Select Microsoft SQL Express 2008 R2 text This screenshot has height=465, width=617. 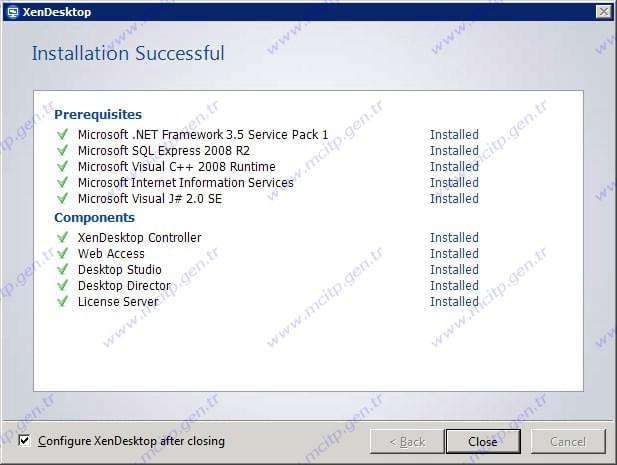[x=164, y=151]
